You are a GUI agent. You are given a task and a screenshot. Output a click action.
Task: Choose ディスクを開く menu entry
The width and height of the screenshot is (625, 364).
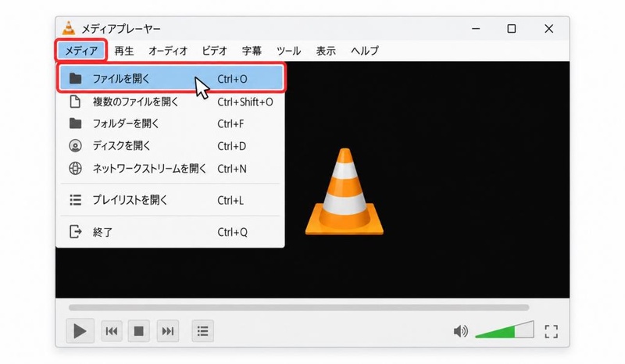[171, 146]
